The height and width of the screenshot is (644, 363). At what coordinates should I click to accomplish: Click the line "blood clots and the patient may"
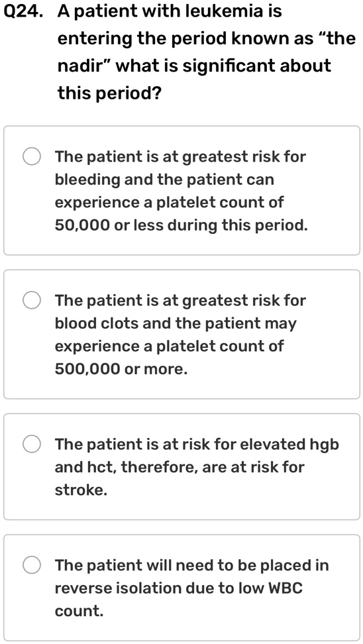click(x=176, y=323)
